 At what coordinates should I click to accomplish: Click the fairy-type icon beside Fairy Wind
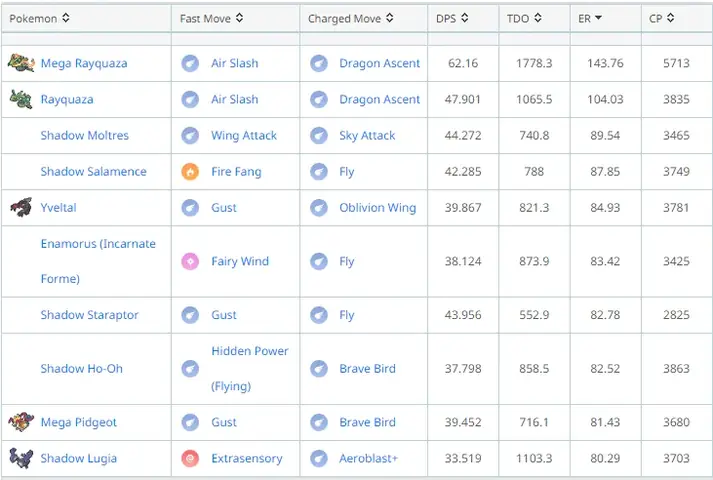click(x=190, y=261)
